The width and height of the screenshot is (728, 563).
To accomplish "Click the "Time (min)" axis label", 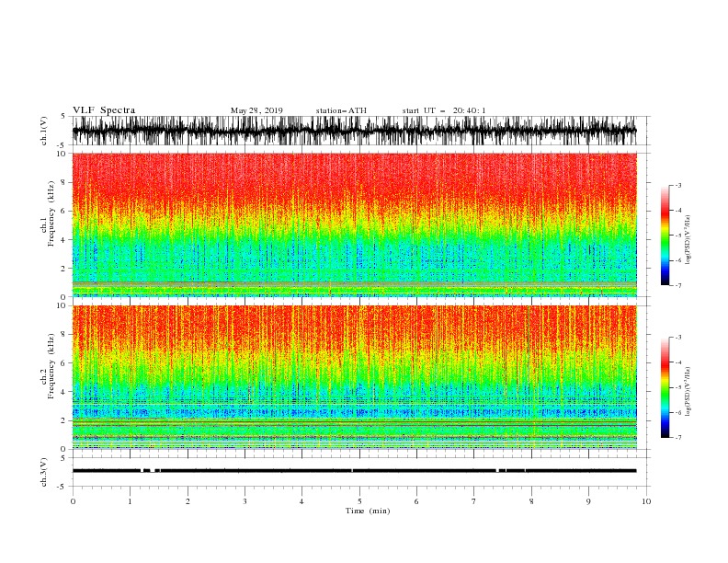I will click(368, 511).
